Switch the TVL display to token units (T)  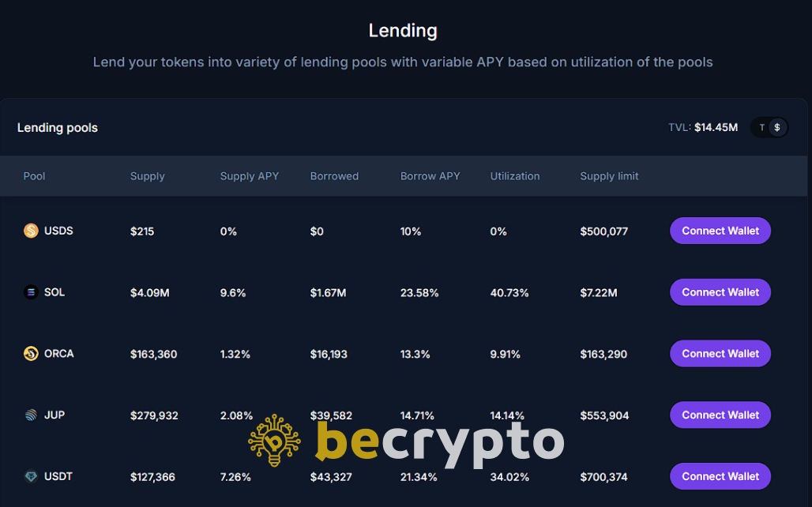(x=761, y=127)
